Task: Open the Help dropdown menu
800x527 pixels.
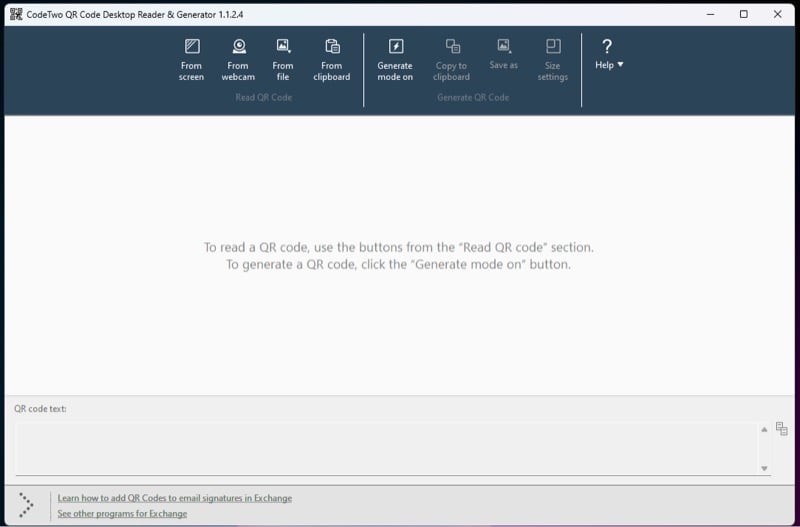Action: click(x=609, y=55)
